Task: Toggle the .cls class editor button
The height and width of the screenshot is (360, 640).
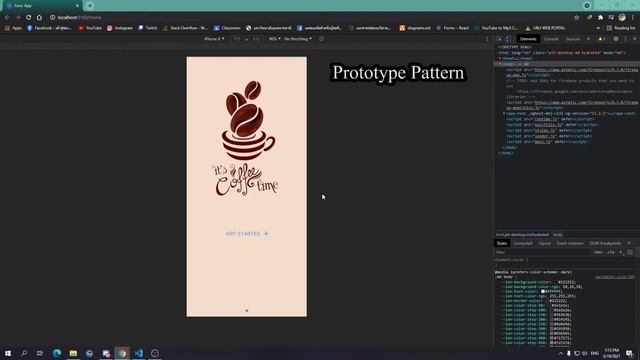Action: coord(610,252)
